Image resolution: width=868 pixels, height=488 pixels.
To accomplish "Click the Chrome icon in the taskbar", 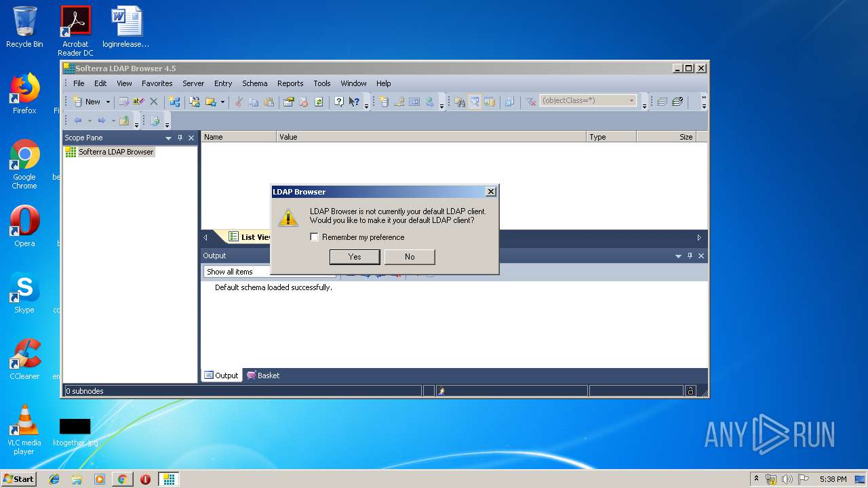I will (122, 479).
